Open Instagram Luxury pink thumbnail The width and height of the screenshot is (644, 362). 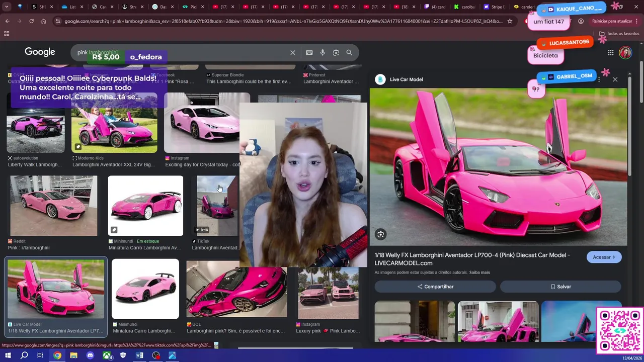pyautogui.click(x=328, y=293)
